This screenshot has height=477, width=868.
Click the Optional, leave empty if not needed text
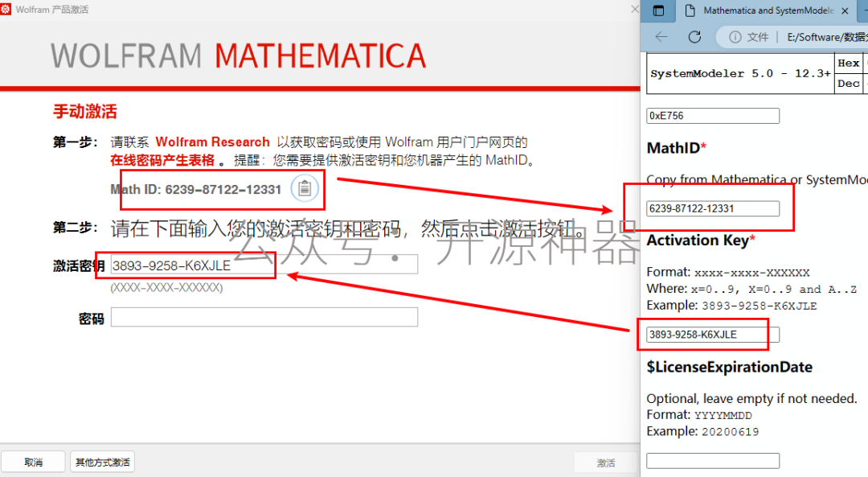pos(751,398)
